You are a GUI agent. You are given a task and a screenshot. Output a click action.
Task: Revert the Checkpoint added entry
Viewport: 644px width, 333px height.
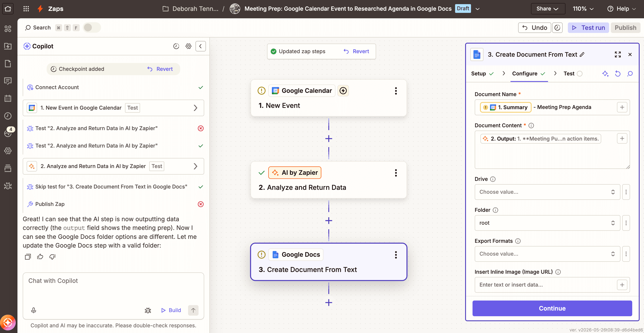(x=160, y=69)
